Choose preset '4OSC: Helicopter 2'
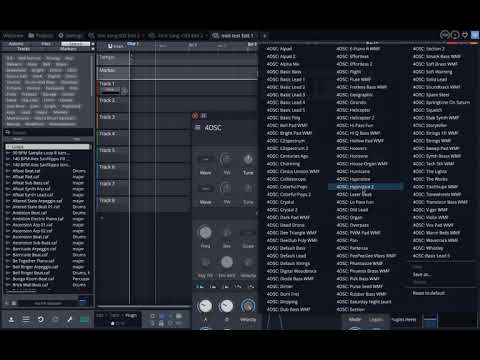 coord(355,118)
